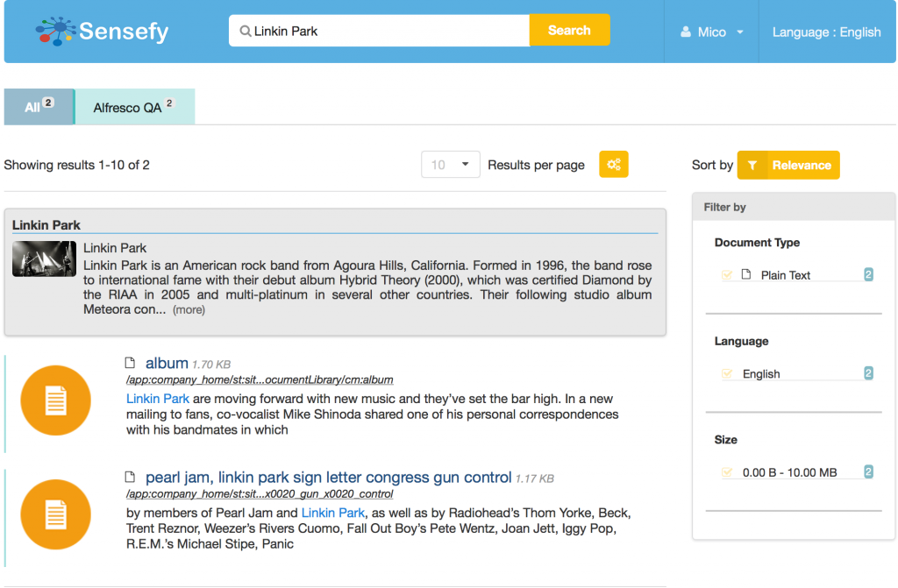898x588 pixels.
Task: Click the orange document icon for album
Action: point(55,400)
